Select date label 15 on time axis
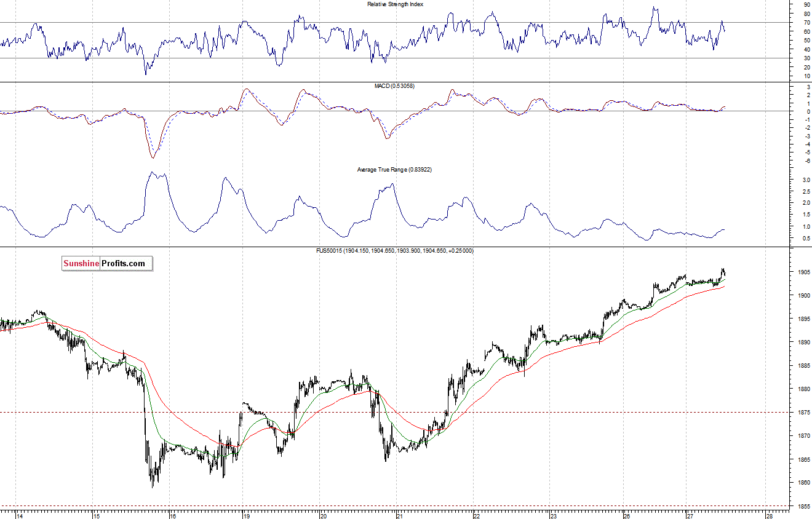This screenshot has height=519, width=812. tap(97, 517)
